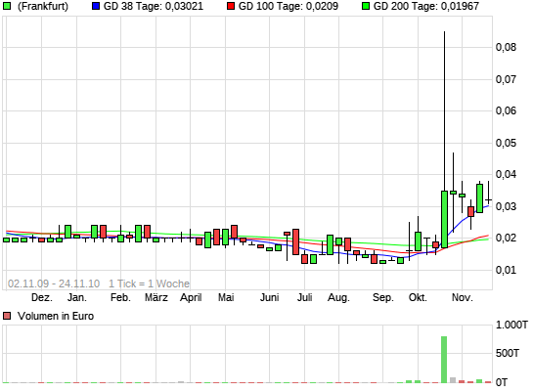
Task: Click the red GD 100 Tage swatch
Action: (x=231, y=6)
